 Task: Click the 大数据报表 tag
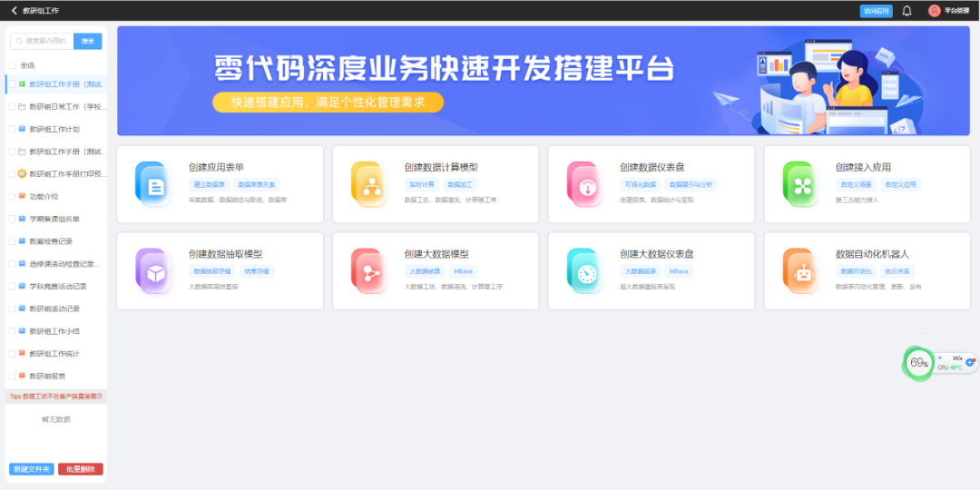(641, 271)
